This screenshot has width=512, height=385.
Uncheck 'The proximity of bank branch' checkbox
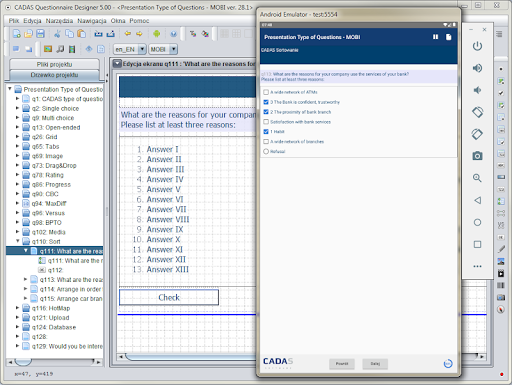pos(266,112)
